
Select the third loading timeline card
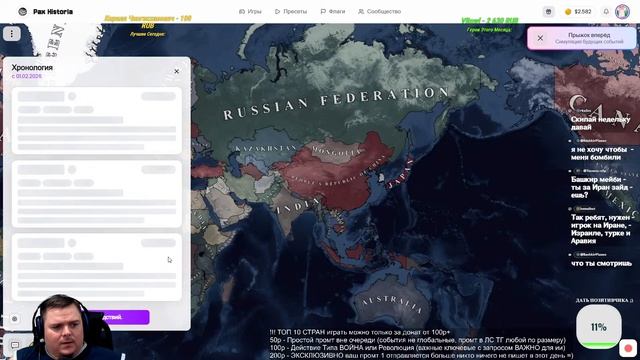97,267
